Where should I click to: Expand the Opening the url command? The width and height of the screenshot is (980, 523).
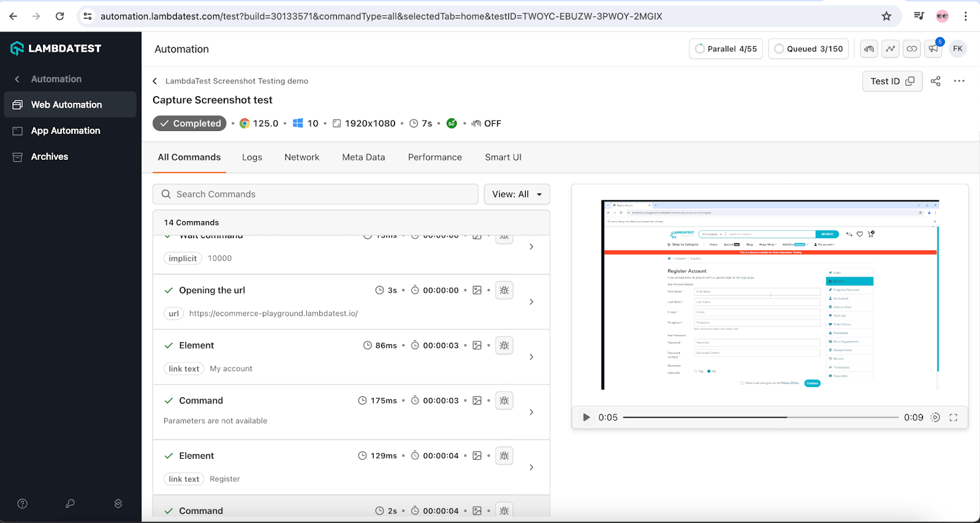click(x=531, y=302)
